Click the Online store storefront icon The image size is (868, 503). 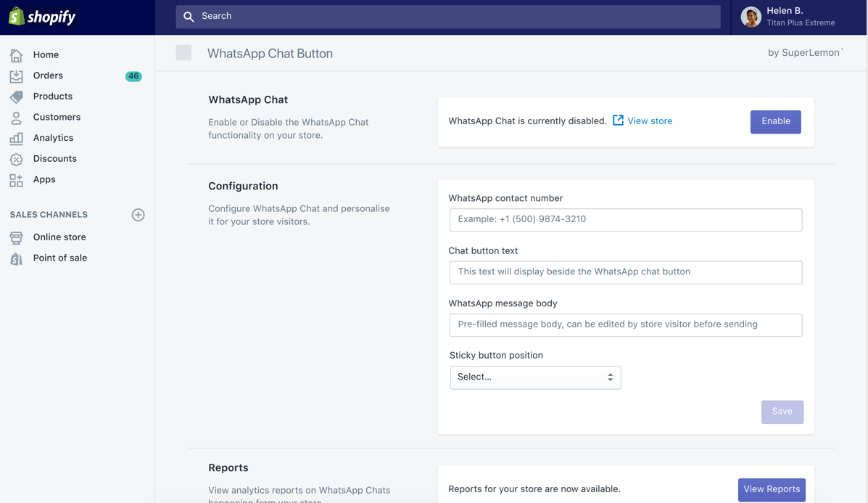point(16,237)
